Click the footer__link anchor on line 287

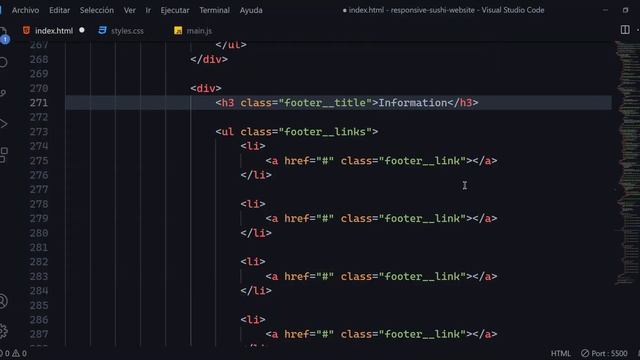(x=381, y=334)
